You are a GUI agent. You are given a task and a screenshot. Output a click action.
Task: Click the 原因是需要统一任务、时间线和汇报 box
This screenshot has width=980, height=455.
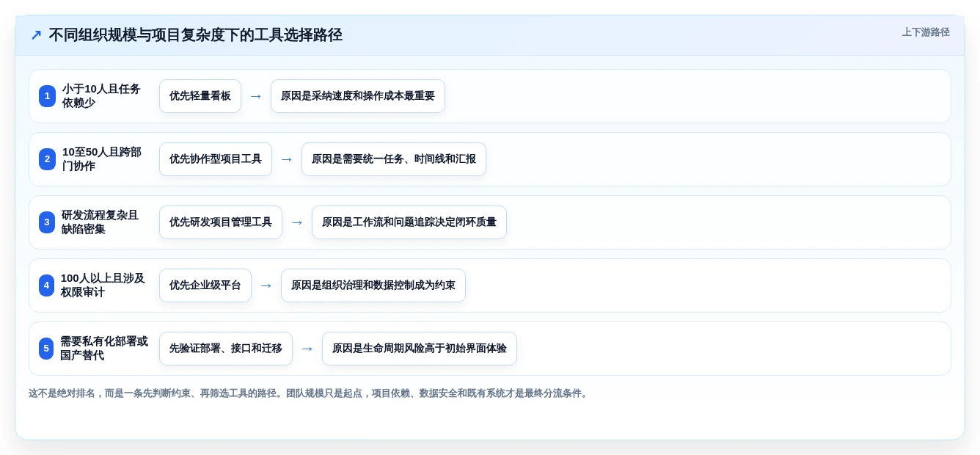[394, 159]
